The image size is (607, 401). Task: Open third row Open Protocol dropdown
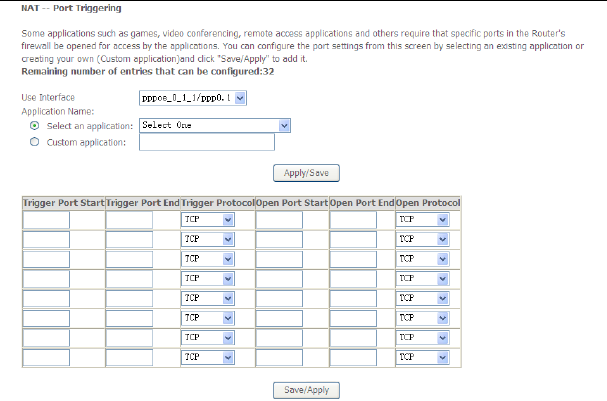click(x=423, y=258)
